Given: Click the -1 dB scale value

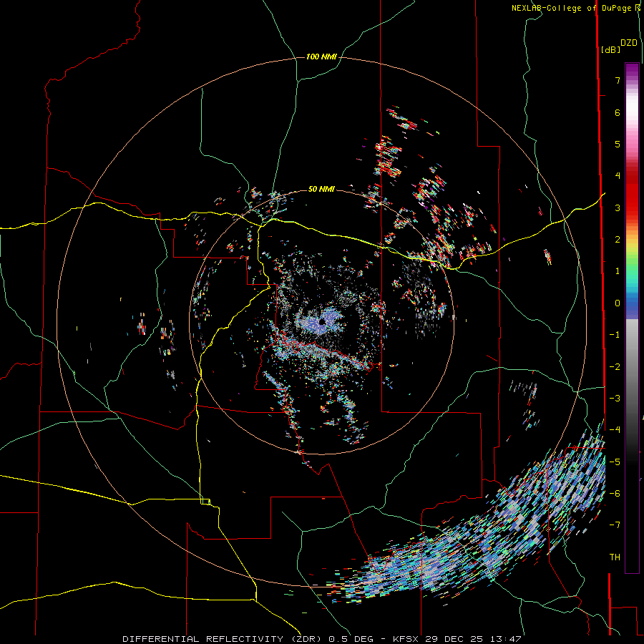Looking at the screenshot, I should [x=615, y=335].
